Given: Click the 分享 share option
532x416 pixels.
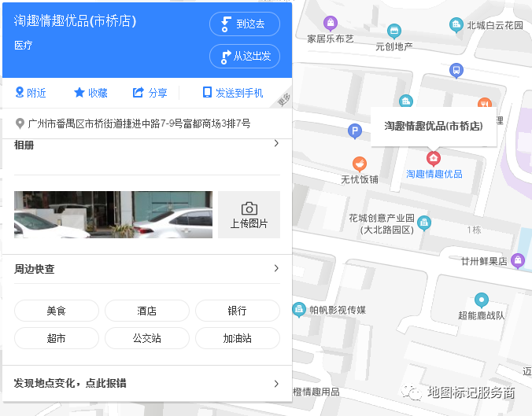Looking at the screenshot, I should pyautogui.click(x=150, y=93).
